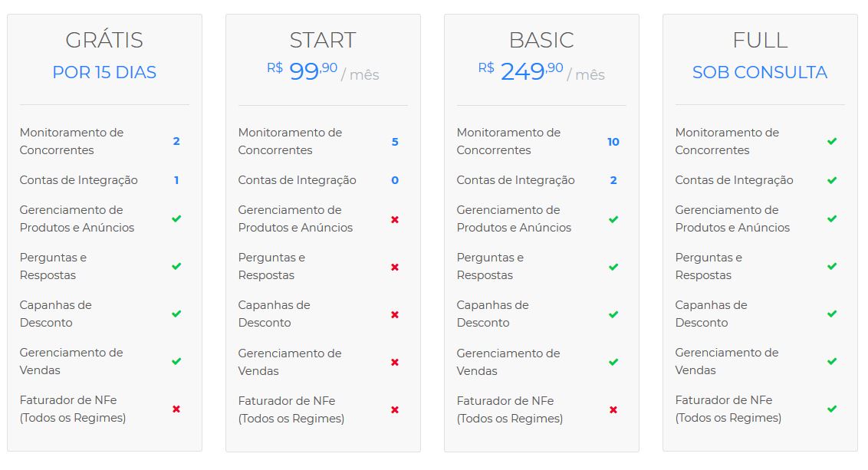Select the GRÁTIS plan title
This screenshot has height=470, width=868.
104,40
